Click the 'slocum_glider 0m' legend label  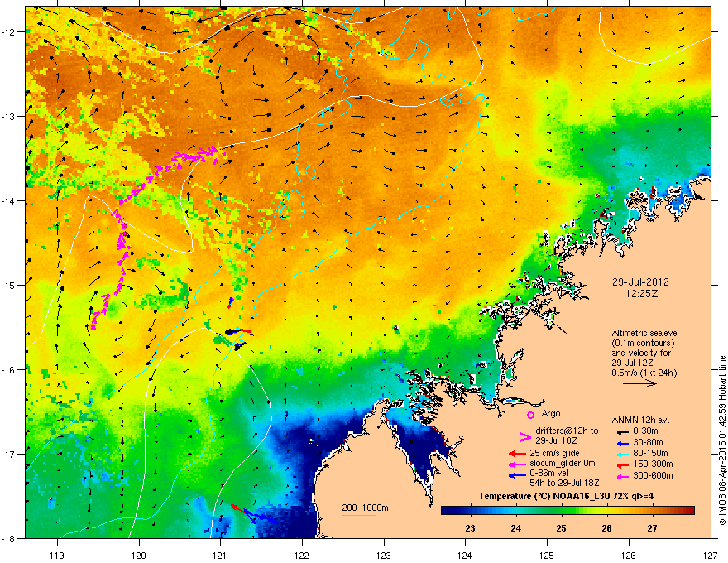pos(563,464)
